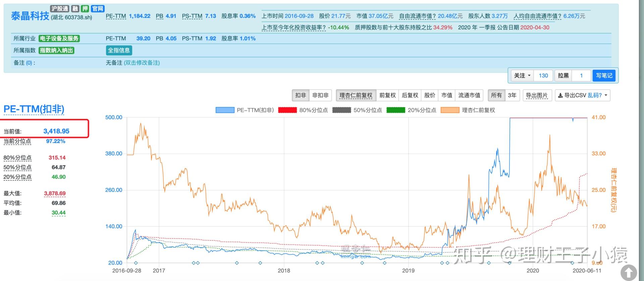Screen dimensions: 644x281
Task: Click the industry PE-TTM value 39.20
Action: (144, 39)
